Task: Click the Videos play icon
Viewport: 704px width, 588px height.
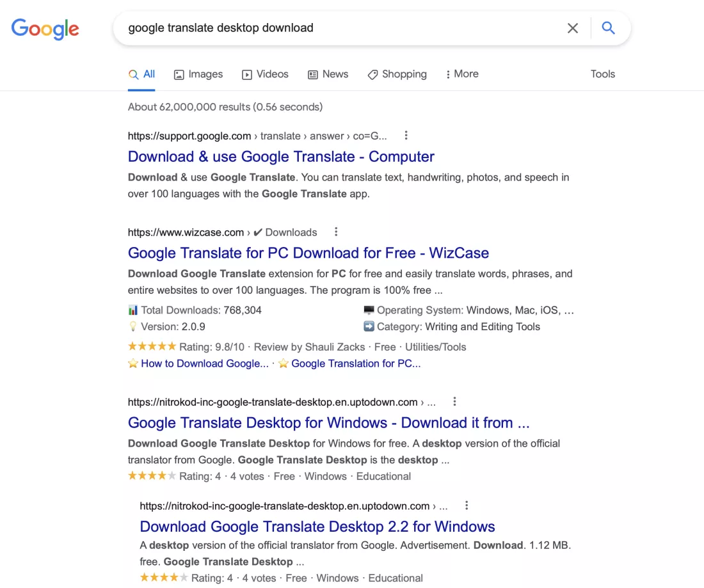Action: click(x=246, y=74)
